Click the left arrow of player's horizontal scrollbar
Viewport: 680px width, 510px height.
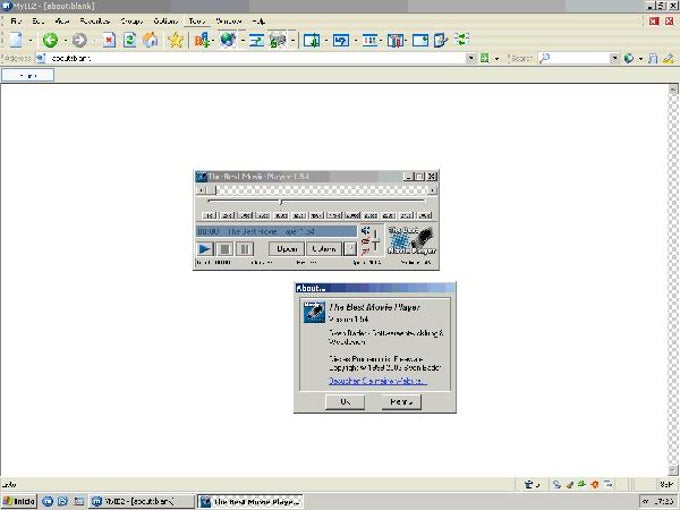(201, 190)
